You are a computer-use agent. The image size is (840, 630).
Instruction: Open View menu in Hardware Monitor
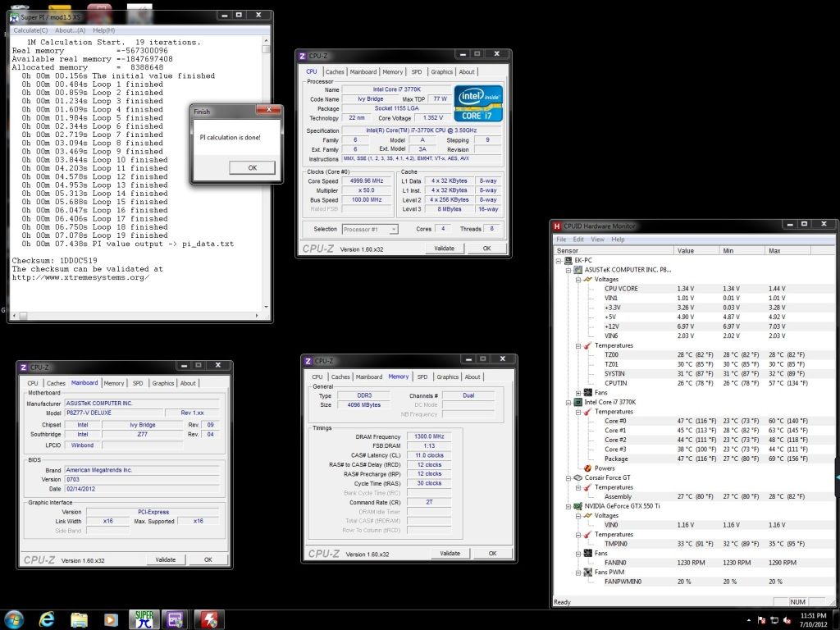tap(597, 240)
